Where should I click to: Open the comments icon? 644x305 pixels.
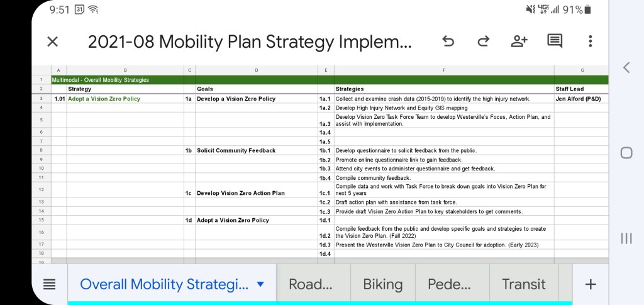(555, 42)
